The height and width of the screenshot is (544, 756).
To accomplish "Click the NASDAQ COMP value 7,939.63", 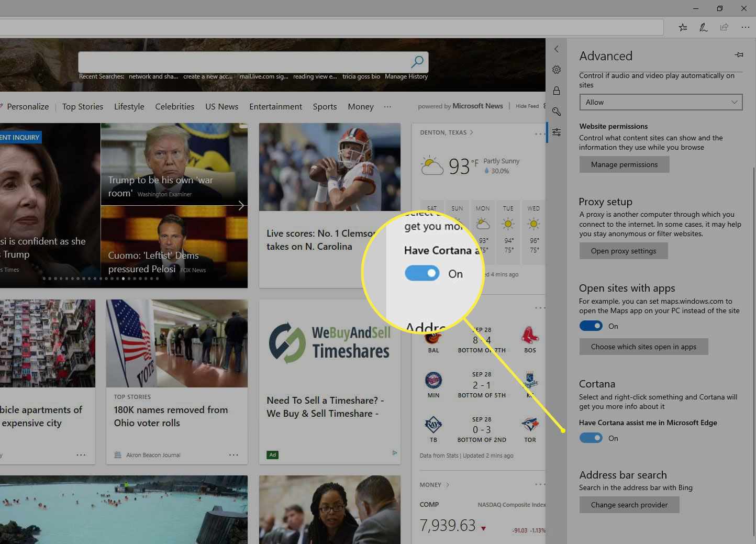I will coord(448,525).
